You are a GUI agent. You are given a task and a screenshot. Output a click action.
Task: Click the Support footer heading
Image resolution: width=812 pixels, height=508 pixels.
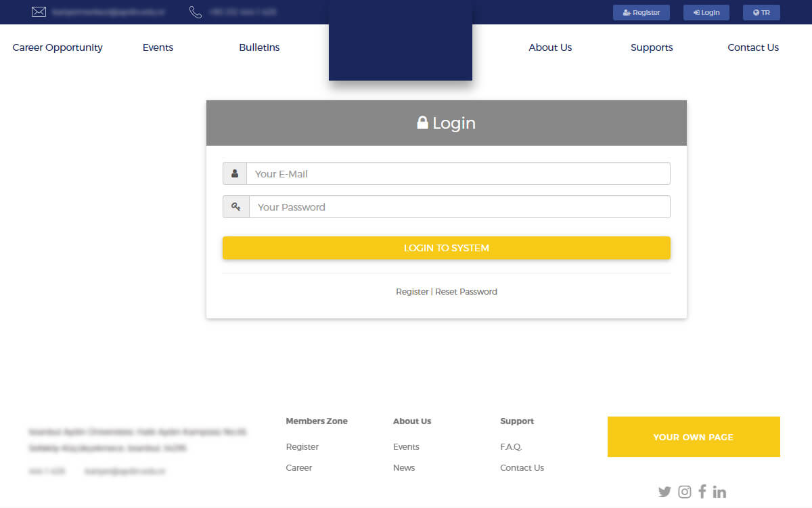[x=517, y=421]
